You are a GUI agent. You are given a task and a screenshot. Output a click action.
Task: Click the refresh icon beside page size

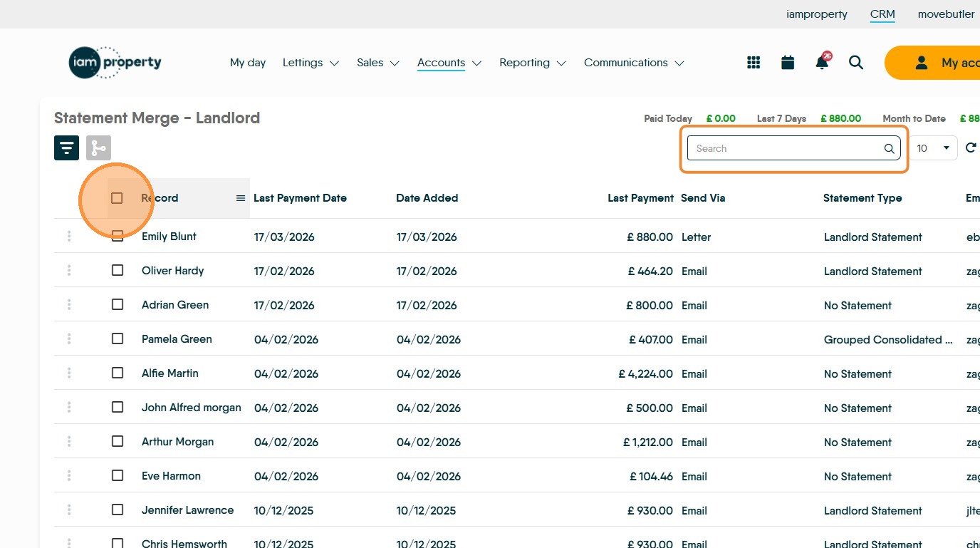point(971,148)
